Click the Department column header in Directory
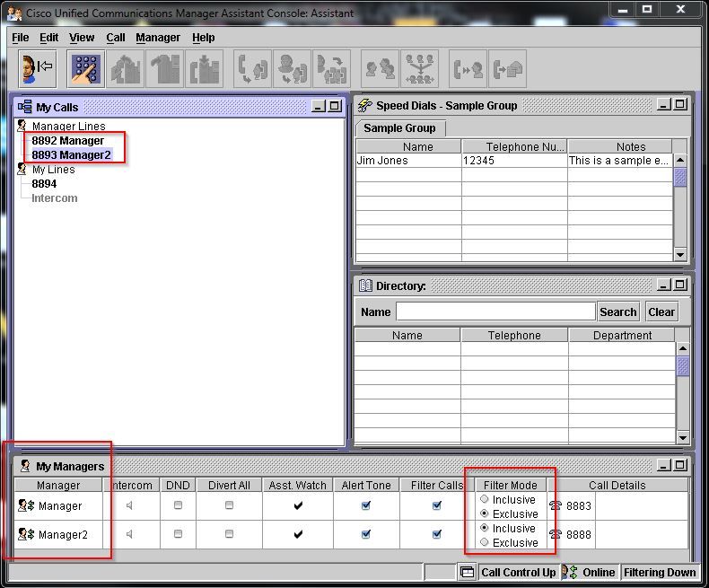 click(622, 335)
